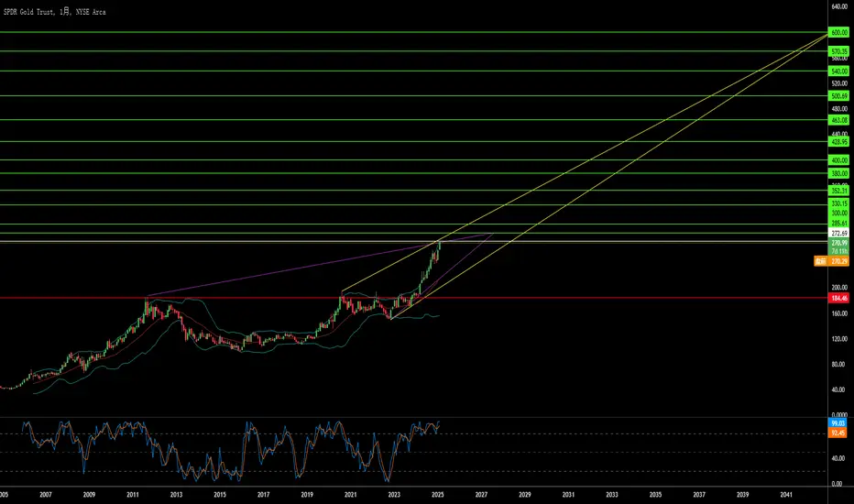This screenshot has height=504, width=854.
Task: Select the 2011 label on time axis
Action: pos(132,495)
